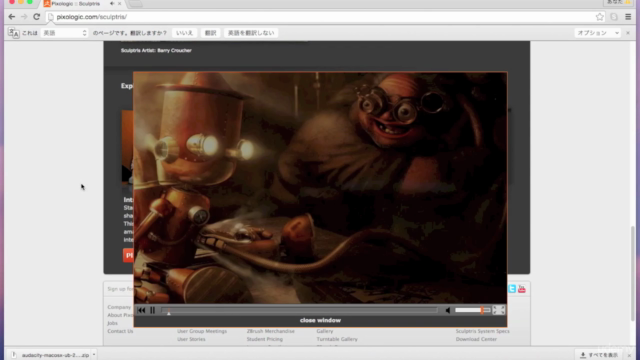
Task: Close the Pixologic Sculptris tab
Action: coord(120,4)
